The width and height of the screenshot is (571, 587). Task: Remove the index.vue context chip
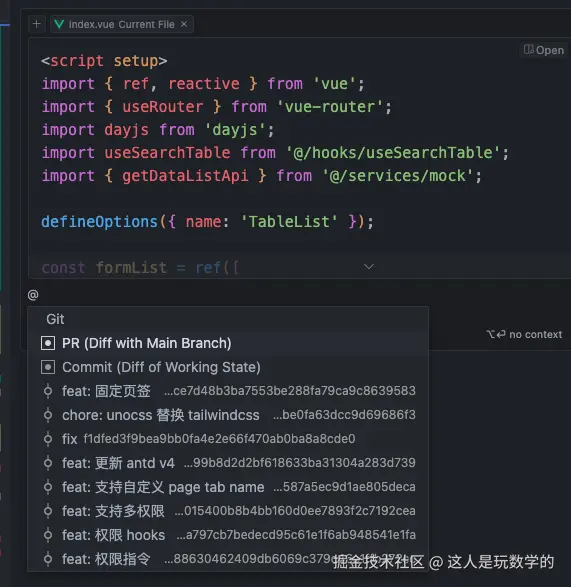pos(184,24)
